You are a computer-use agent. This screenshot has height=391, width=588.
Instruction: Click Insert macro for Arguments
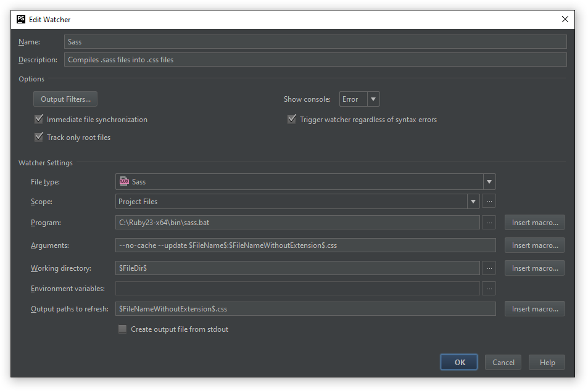(x=534, y=245)
